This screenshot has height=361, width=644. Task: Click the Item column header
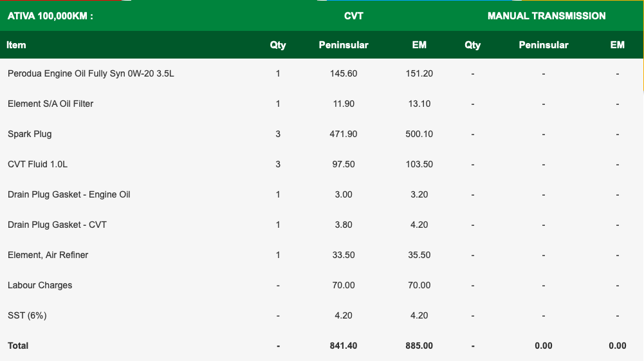[x=16, y=45]
